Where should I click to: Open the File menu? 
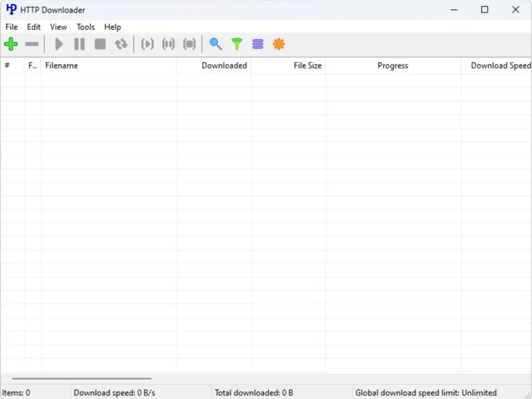tap(11, 27)
